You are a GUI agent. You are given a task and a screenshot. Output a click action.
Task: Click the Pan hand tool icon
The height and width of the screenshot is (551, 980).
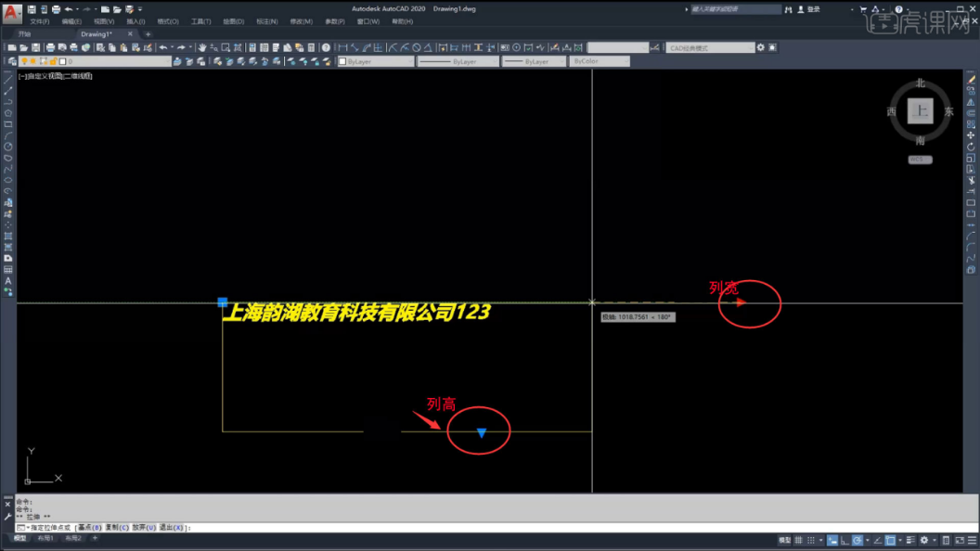pyautogui.click(x=202, y=47)
